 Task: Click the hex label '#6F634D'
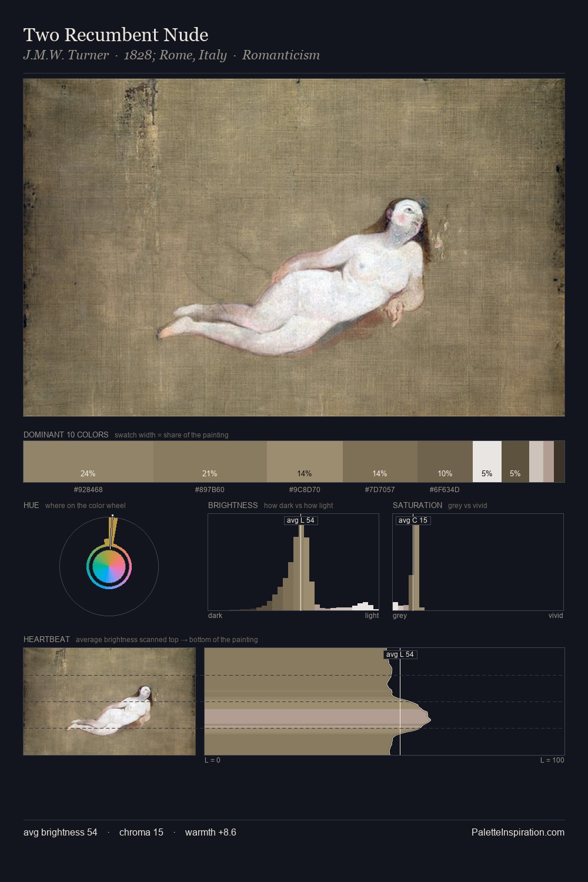[x=445, y=490]
